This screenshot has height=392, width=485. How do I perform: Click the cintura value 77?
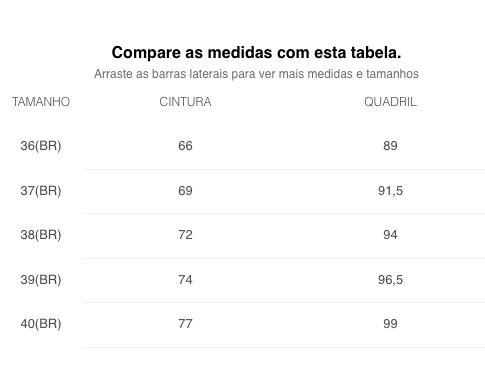pos(185,324)
